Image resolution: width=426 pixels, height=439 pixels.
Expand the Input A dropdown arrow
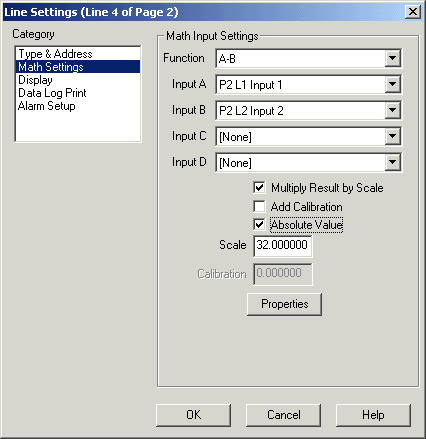pos(392,84)
